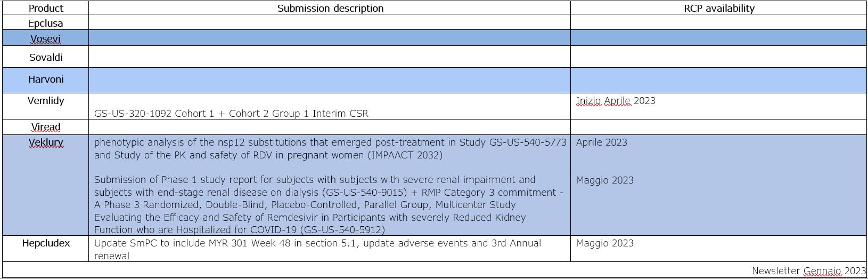Click the Aprile 2023 date in Veklury row
This screenshot has height=279, width=868.
(x=602, y=142)
